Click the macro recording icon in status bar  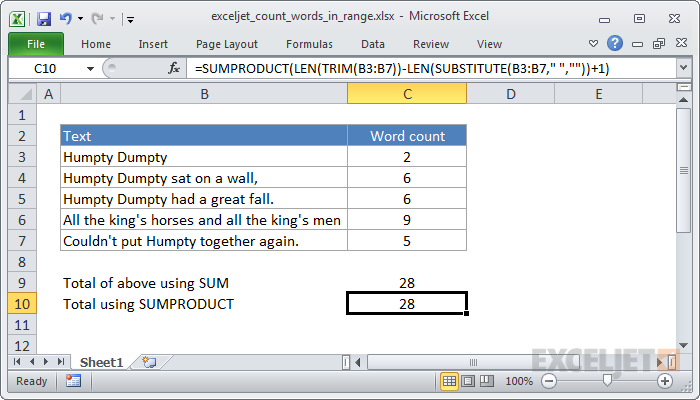(x=73, y=381)
